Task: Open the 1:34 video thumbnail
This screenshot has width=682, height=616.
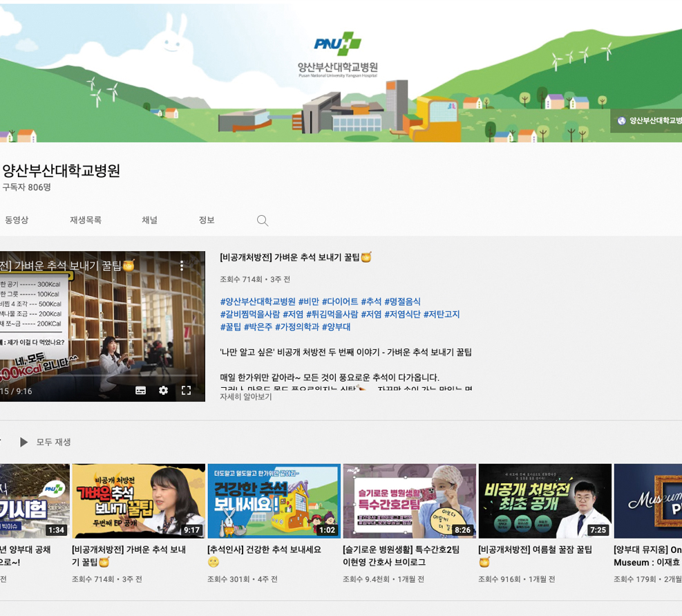Action: click(x=35, y=501)
